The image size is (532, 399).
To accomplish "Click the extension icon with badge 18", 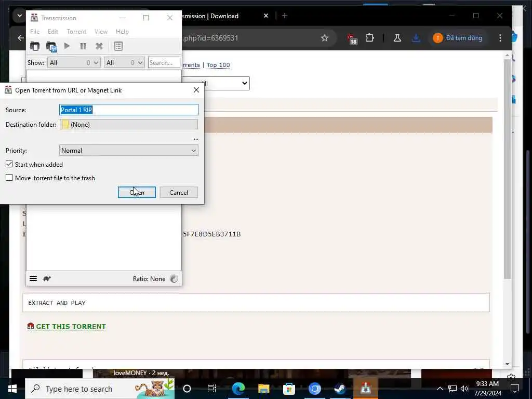I will coord(352,38).
